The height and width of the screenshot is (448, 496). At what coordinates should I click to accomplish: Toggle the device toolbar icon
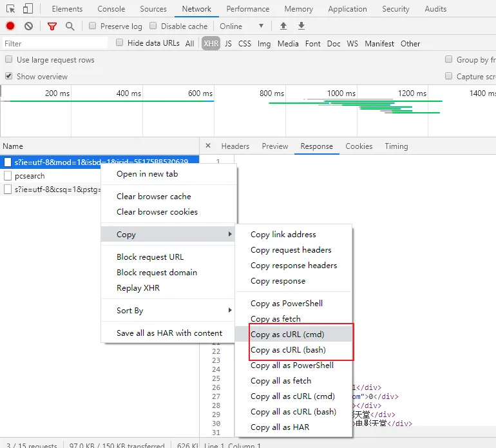pyautogui.click(x=28, y=8)
